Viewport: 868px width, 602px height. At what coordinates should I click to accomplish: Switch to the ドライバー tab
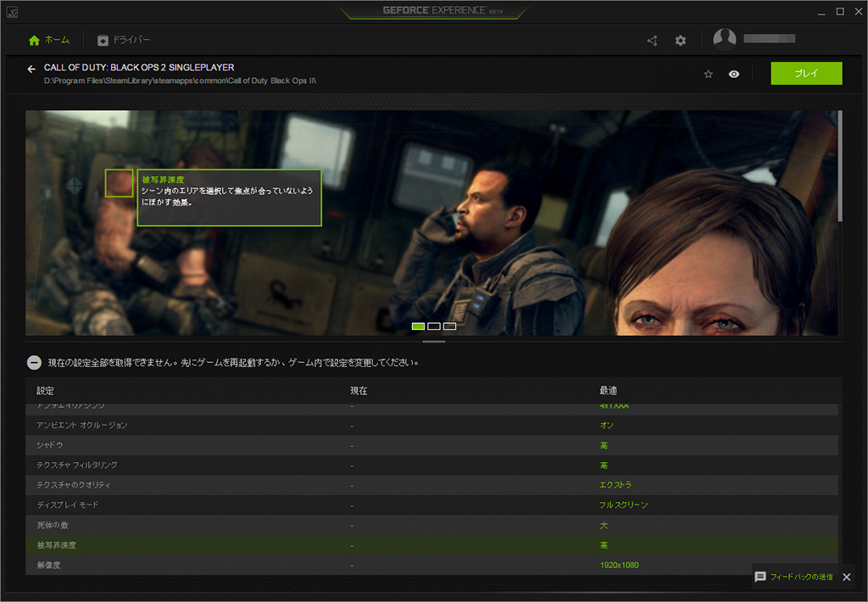[x=124, y=40]
